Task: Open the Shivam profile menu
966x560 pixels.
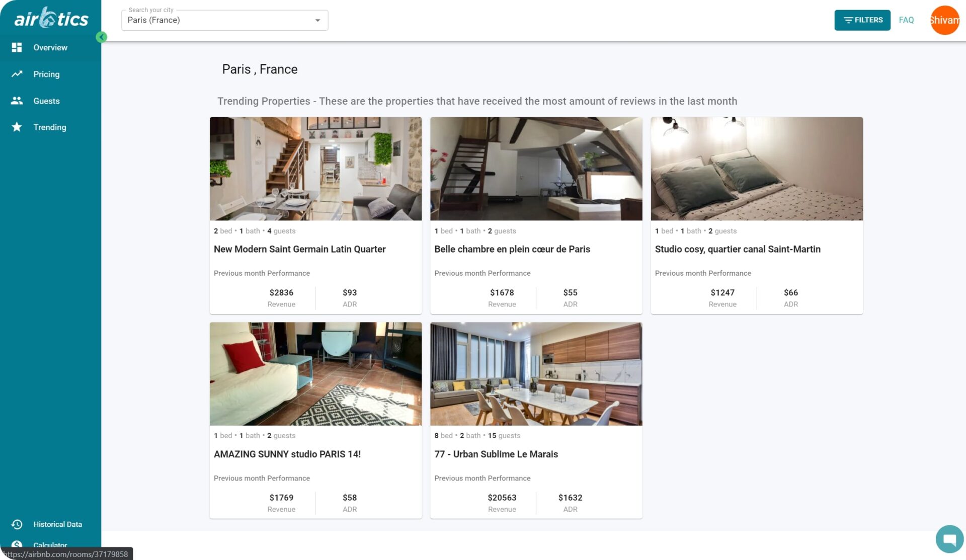Action: point(945,20)
